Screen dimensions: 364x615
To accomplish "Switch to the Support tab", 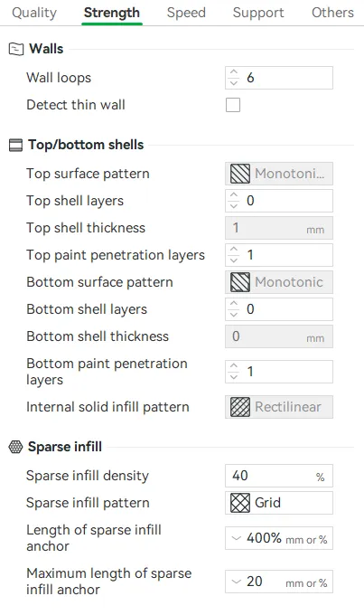I will click(x=258, y=13).
